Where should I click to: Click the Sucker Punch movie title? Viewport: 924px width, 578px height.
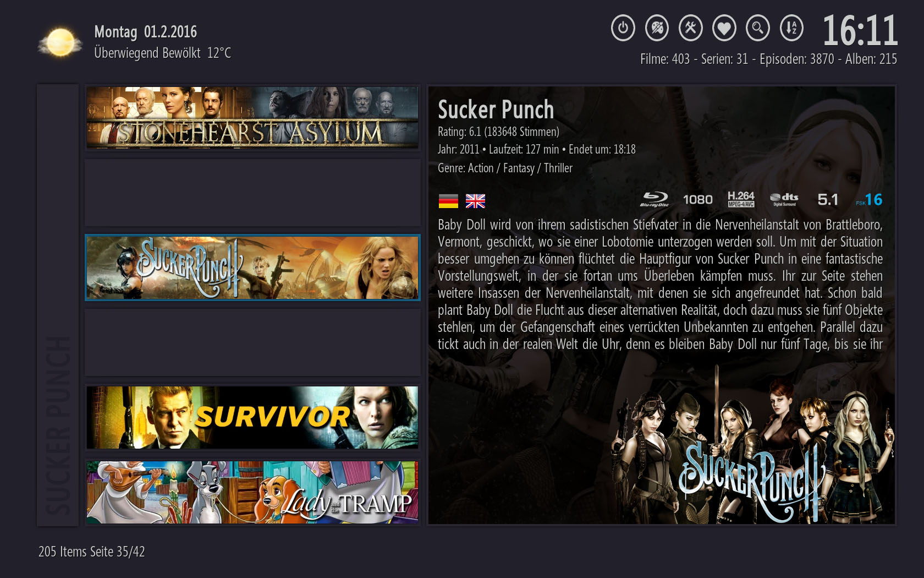pos(496,110)
